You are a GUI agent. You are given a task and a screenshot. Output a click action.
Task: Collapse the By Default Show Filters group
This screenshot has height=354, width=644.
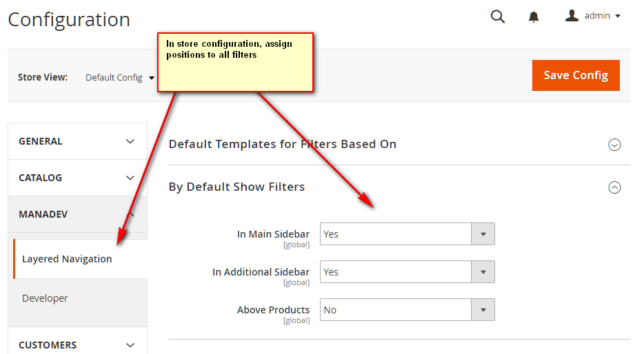click(x=237, y=187)
